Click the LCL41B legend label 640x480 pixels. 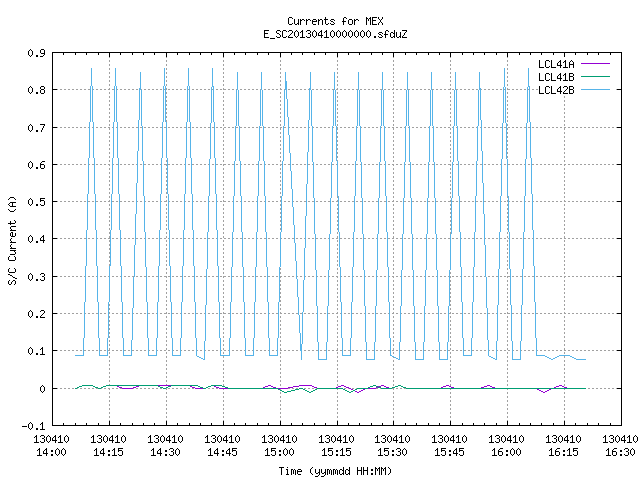pyautogui.click(x=556, y=77)
